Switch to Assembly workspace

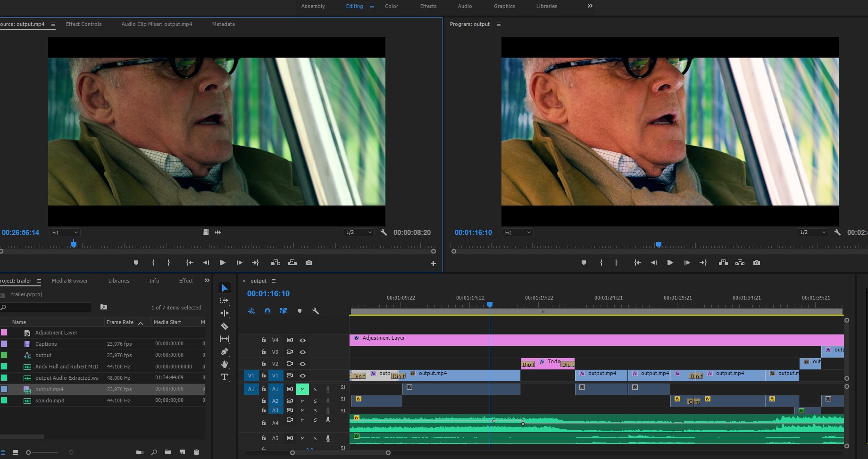click(x=313, y=6)
